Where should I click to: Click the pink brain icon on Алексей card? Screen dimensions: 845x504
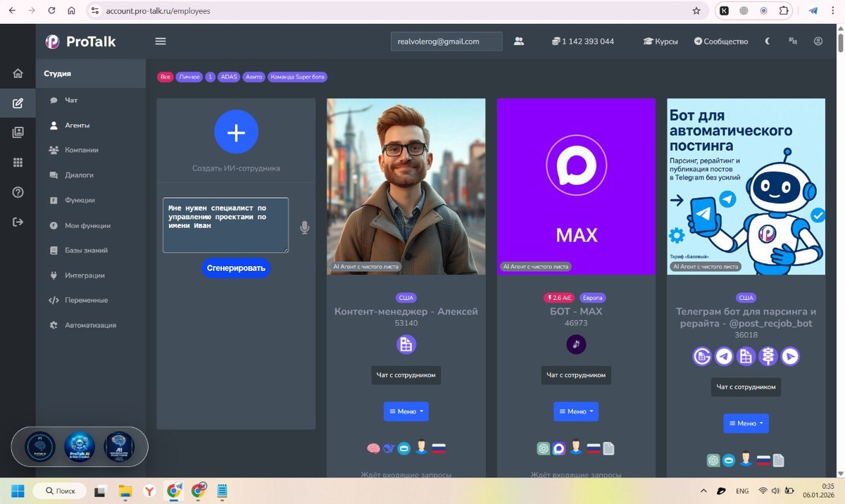(373, 448)
